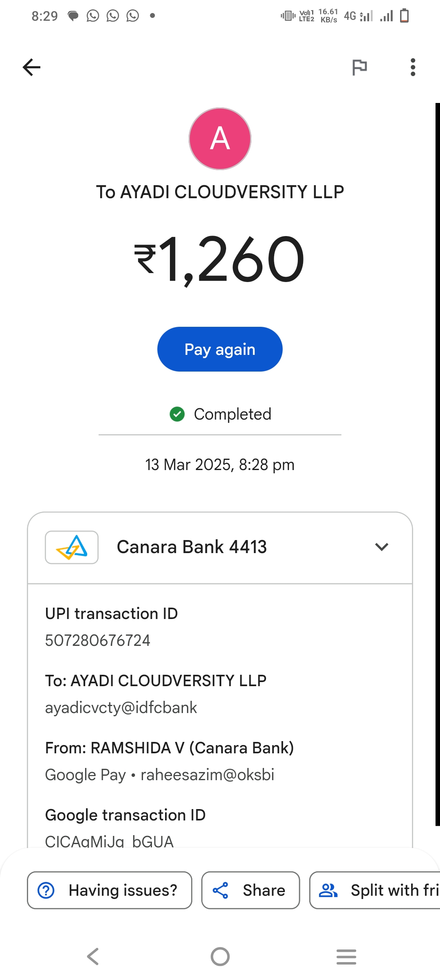
Task: Click the question mark help icon
Action: pos(46,890)
